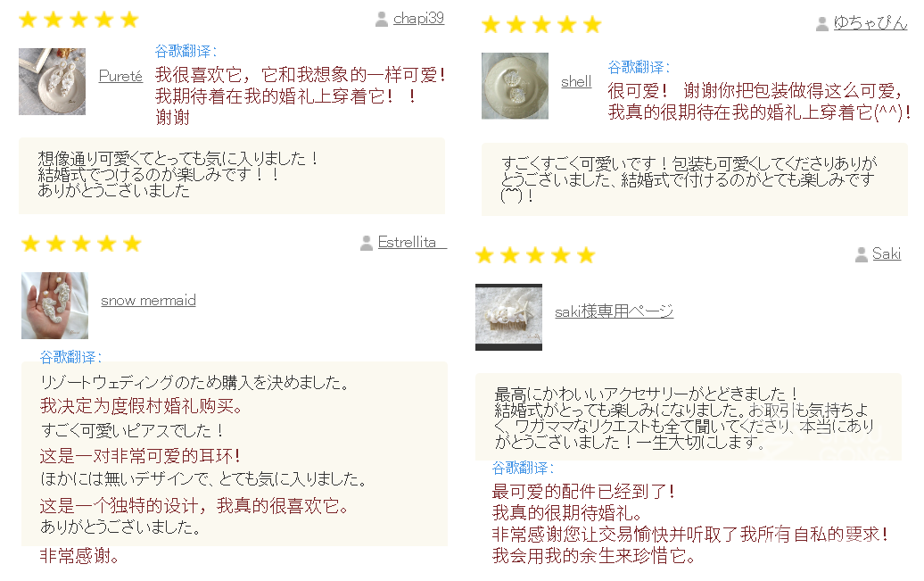The image size is (924, 581).
Task: Click the user icon beside chapi39
Action: point(381,20)
